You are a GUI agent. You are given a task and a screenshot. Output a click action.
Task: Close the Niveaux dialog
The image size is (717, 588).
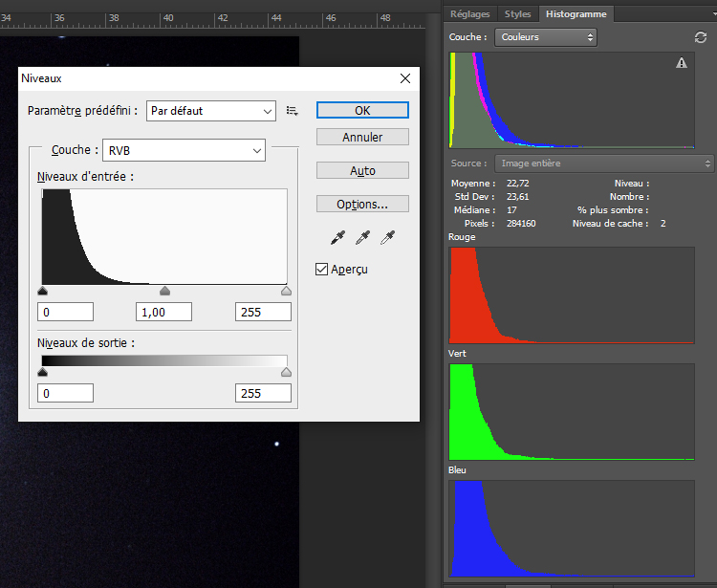(x=405, y=78)
